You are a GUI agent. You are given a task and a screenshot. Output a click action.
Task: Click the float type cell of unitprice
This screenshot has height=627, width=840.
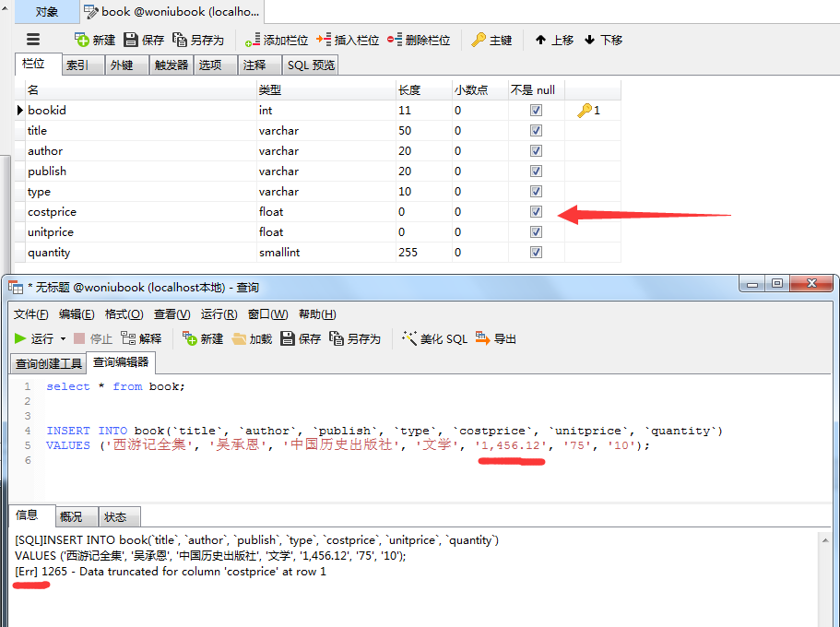(x=325, y=231)
